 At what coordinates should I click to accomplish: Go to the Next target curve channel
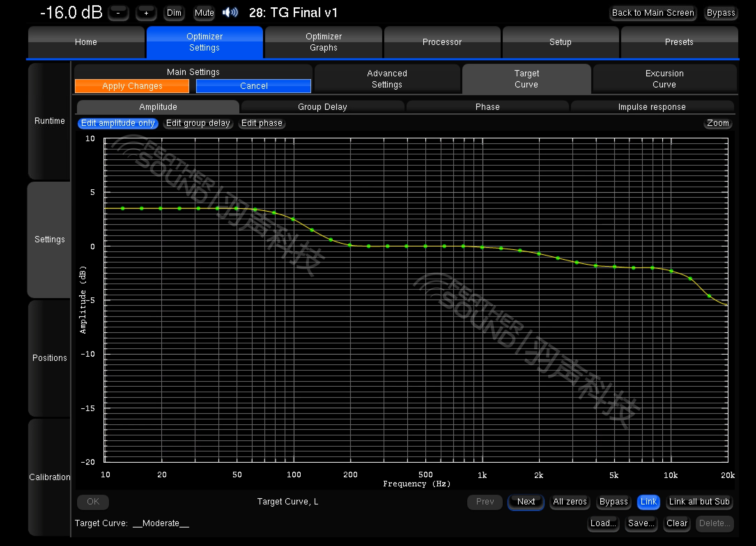pyautogui.click(x=525, y=502)
